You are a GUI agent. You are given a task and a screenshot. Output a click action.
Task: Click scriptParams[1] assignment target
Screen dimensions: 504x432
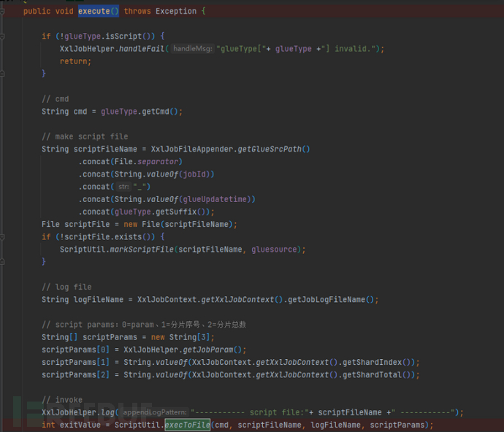pos(75,362)
